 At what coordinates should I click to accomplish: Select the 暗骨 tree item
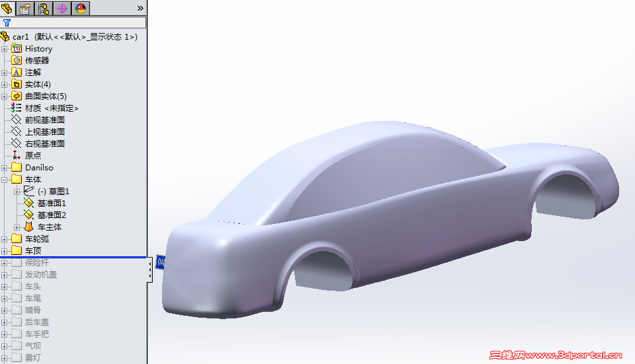pyautogui.click(x=33, y=310)
